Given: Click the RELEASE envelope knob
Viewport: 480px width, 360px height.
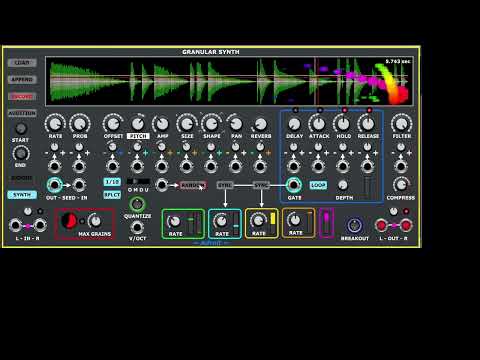Looking at the screenshot, I should click(x=368, y=124).
